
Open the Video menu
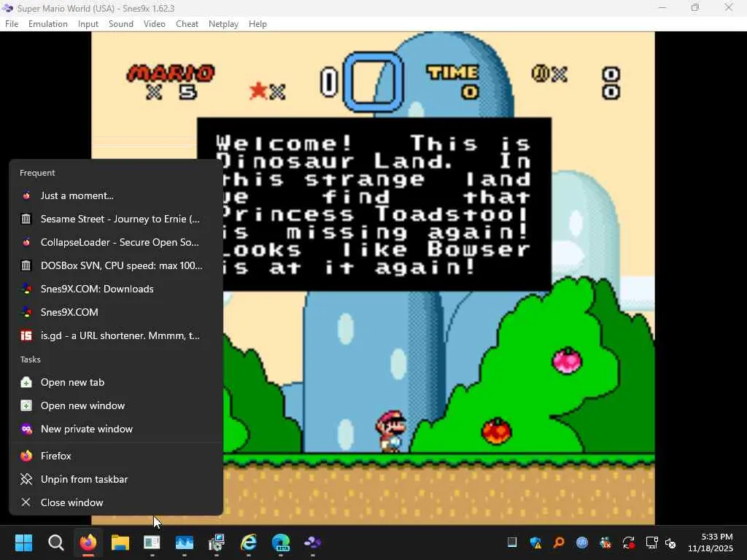[155, 24]
